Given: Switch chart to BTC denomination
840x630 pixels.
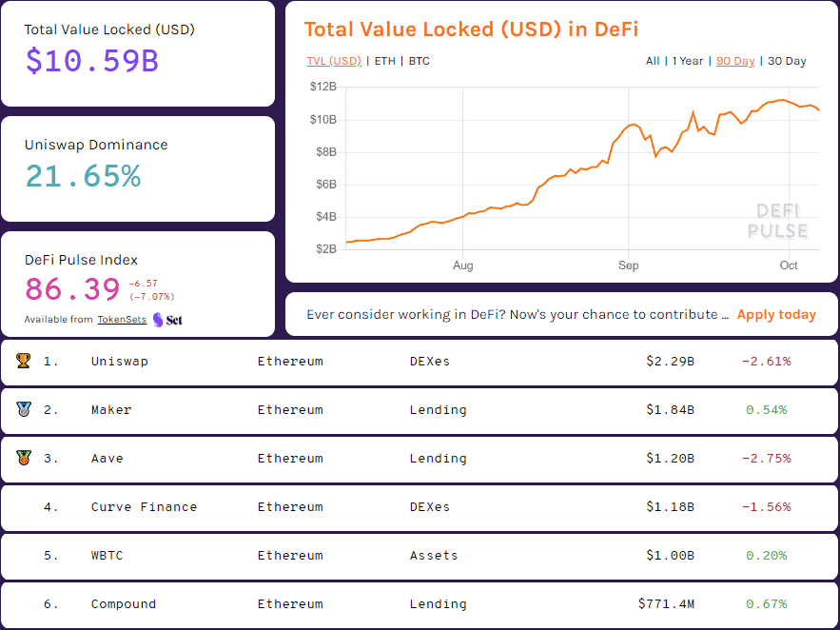Looking at the screenshot, I should 419,61.
